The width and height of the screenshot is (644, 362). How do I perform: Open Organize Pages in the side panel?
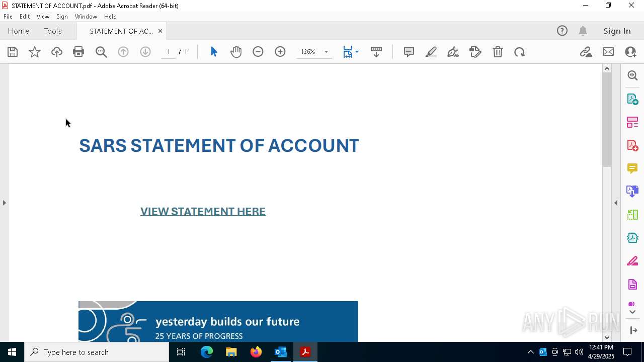click(632, 122)
